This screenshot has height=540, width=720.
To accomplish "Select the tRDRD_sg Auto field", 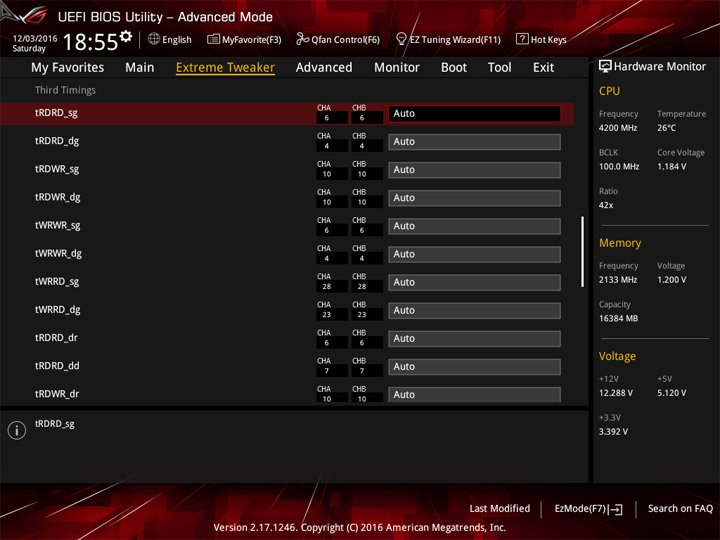I will (474, 114).
